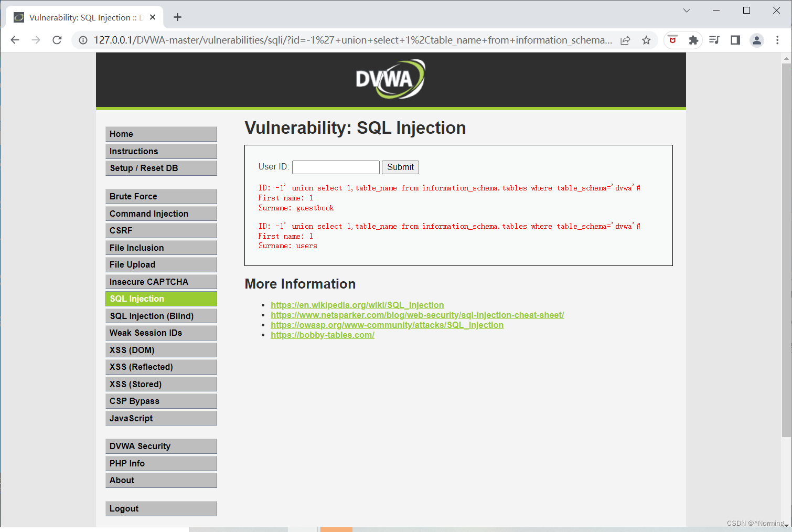This screenshot has height=532, width=792.
Task: Open DVWA Security settings
Action: (161, 446)
